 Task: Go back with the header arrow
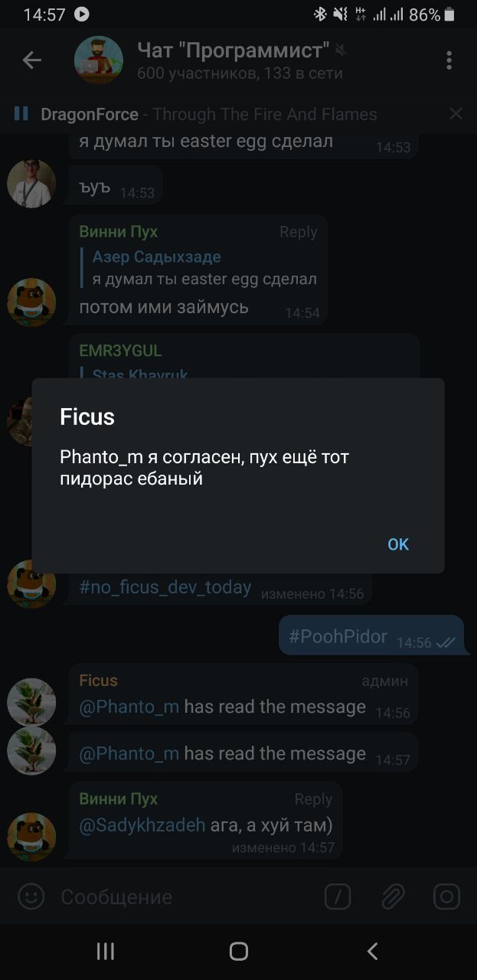coord(31,60)
